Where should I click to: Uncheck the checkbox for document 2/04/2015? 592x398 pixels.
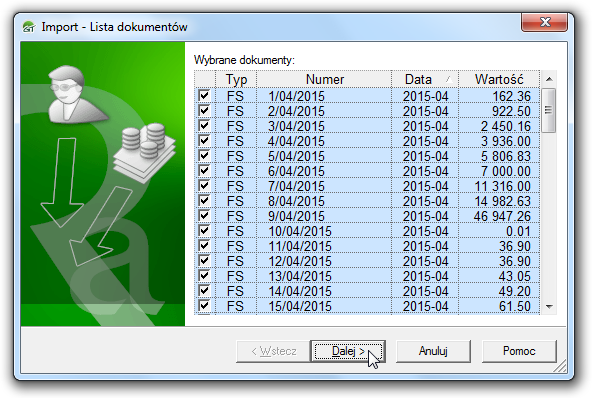click(204, 110)
